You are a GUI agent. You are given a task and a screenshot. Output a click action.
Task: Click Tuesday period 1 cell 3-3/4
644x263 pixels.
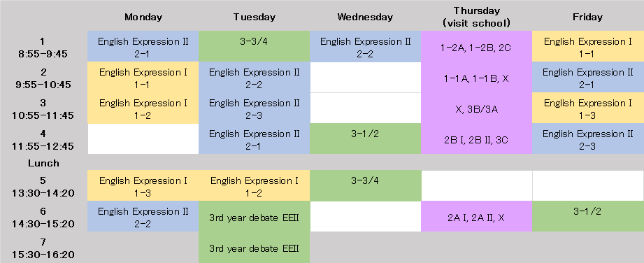255,46
